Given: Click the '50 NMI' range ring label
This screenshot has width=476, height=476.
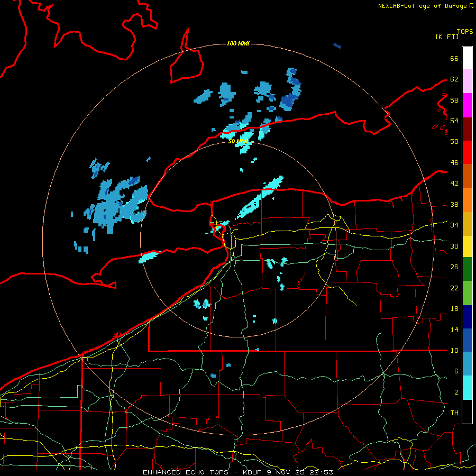Looking at the screenshot, I should 238,141.
